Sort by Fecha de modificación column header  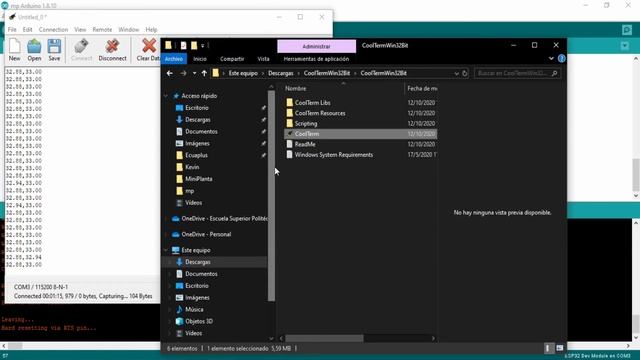(x=422, y=88)
